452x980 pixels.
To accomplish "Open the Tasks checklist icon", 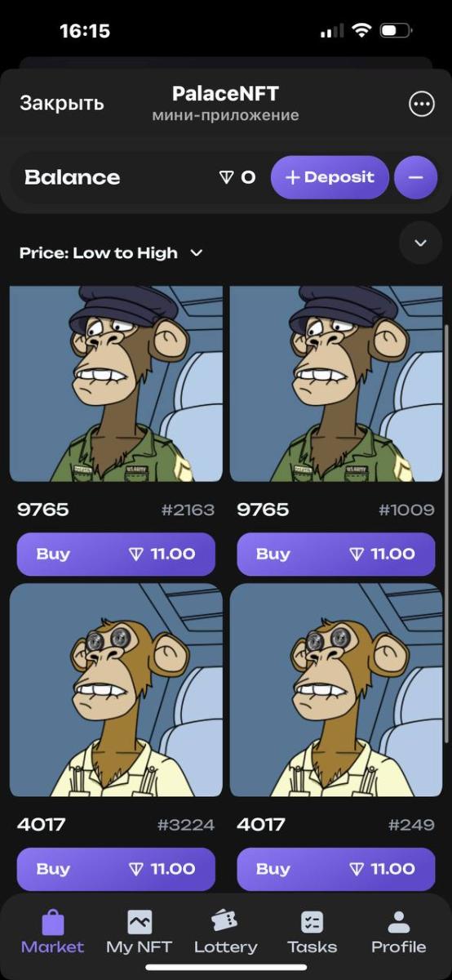I will point(312,922).
